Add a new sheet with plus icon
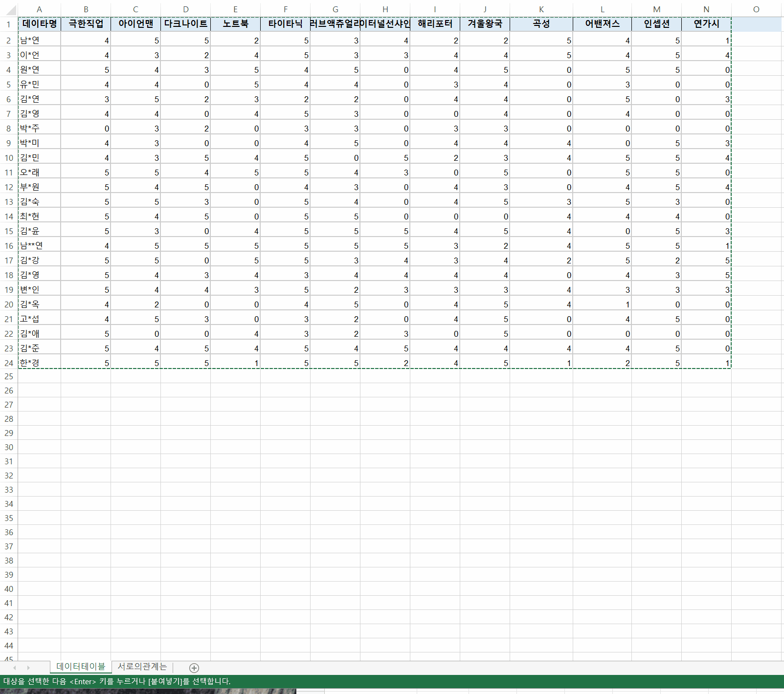784x694 pixels. (x=194, y=668)
